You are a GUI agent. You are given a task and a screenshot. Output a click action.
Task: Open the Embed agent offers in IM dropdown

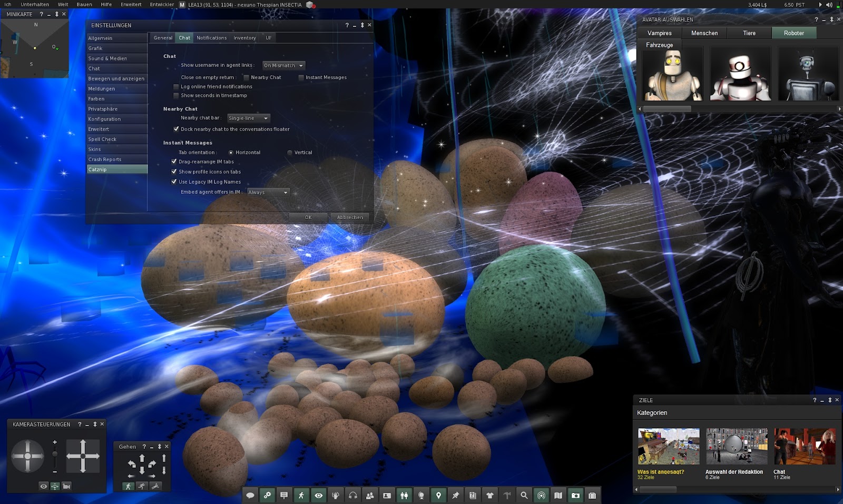click(x=268, y=192)
